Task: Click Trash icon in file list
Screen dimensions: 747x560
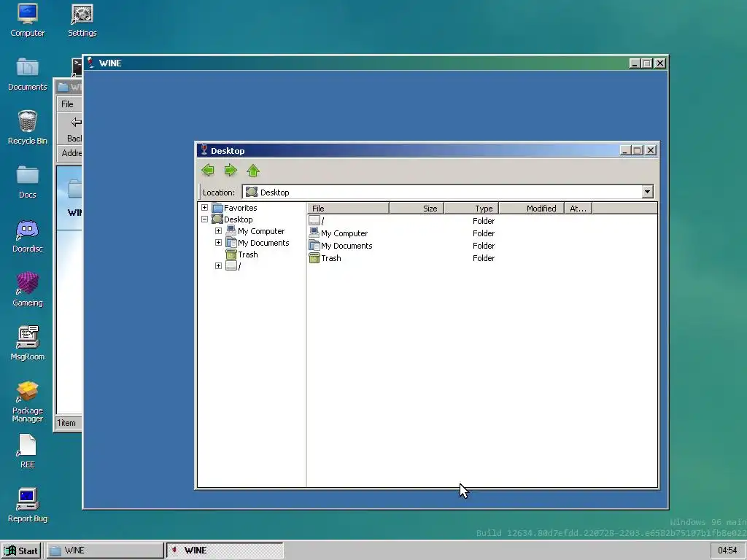Action: 314,257
